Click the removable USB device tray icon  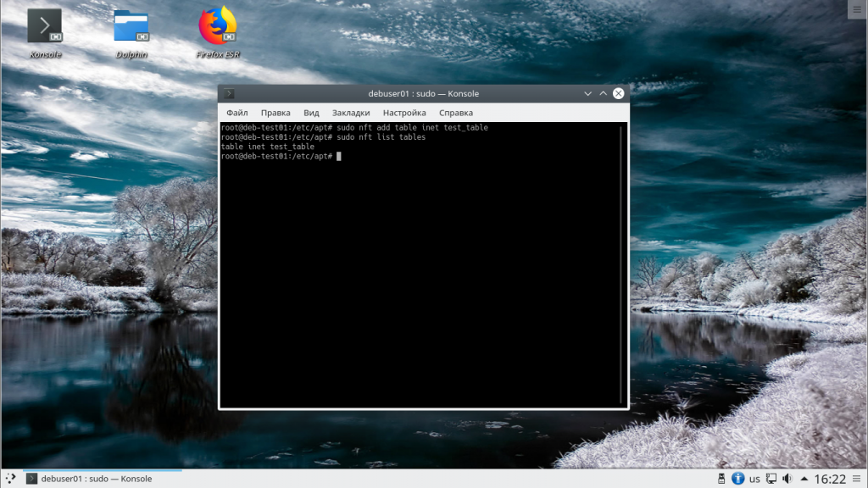pyautogui.click(x=721, y=479)
